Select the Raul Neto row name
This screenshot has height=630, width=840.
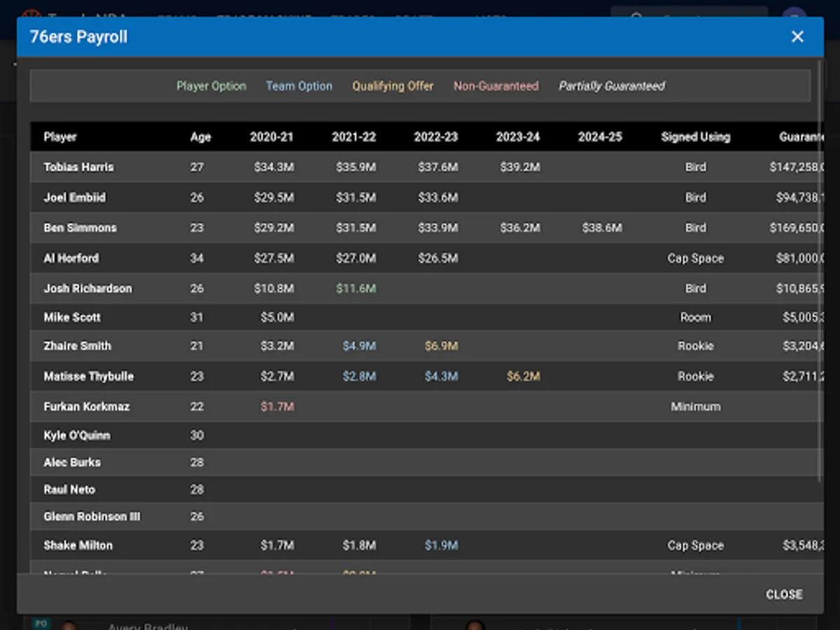tap(69, 489)
